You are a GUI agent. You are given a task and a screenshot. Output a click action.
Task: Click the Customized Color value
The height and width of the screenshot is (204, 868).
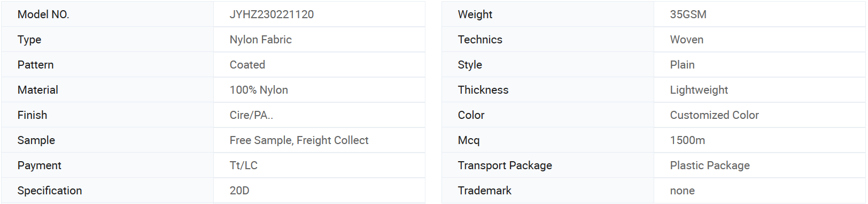coord(714,115)
